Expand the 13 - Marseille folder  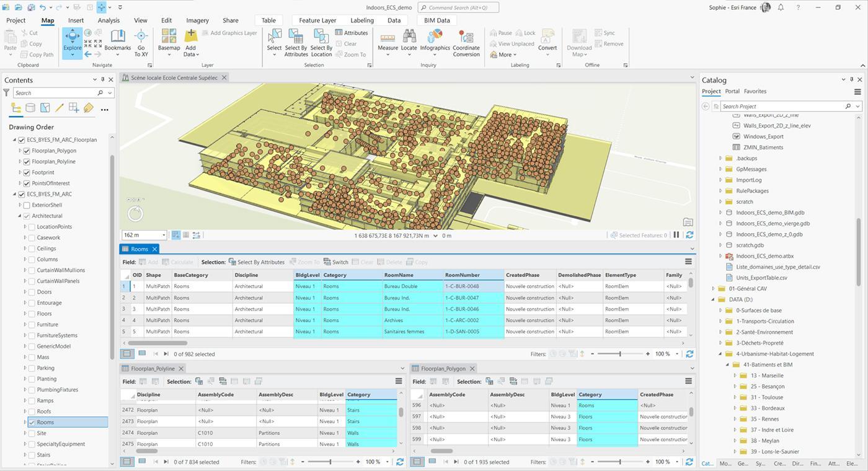(x=735, y=376)
